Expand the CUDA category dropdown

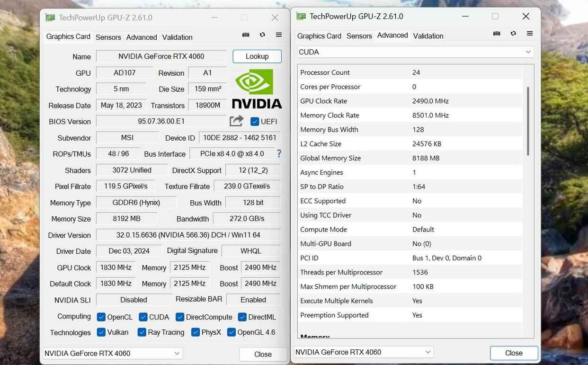pyautogui.click(x=415, y=52)
